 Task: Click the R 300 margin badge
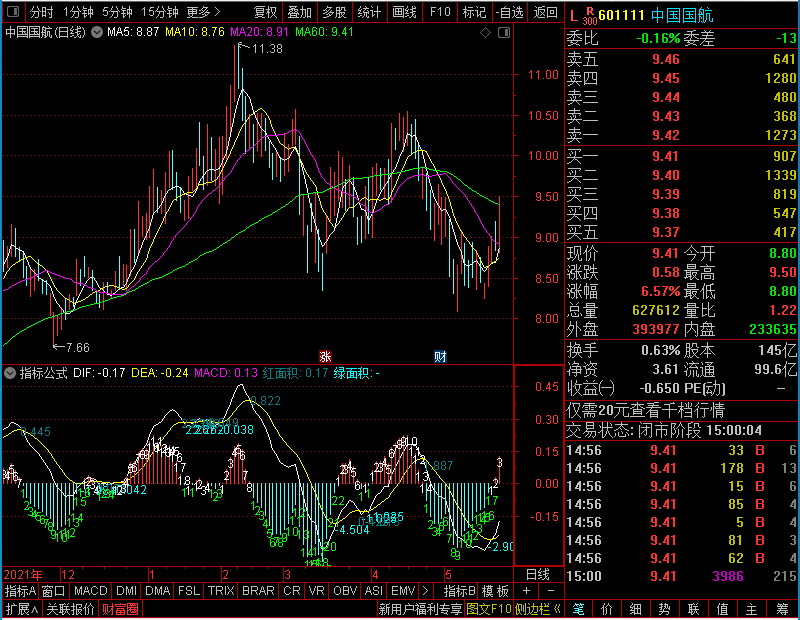590,16
